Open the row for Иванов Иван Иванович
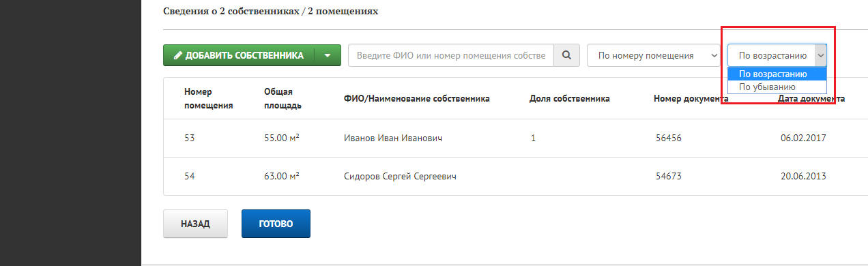The width and height of the screenshot is (868, 266). [516, 138]
